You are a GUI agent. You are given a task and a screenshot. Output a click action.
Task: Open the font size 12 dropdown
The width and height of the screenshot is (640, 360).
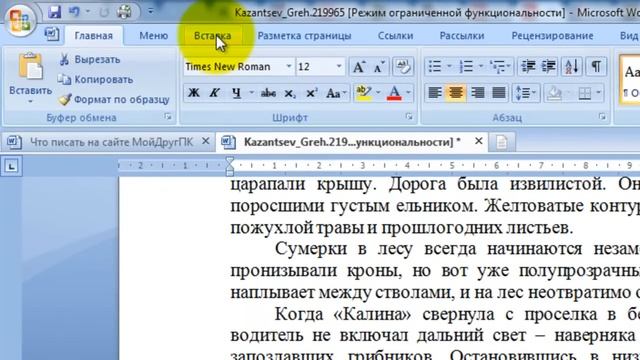tap(339, 67)
